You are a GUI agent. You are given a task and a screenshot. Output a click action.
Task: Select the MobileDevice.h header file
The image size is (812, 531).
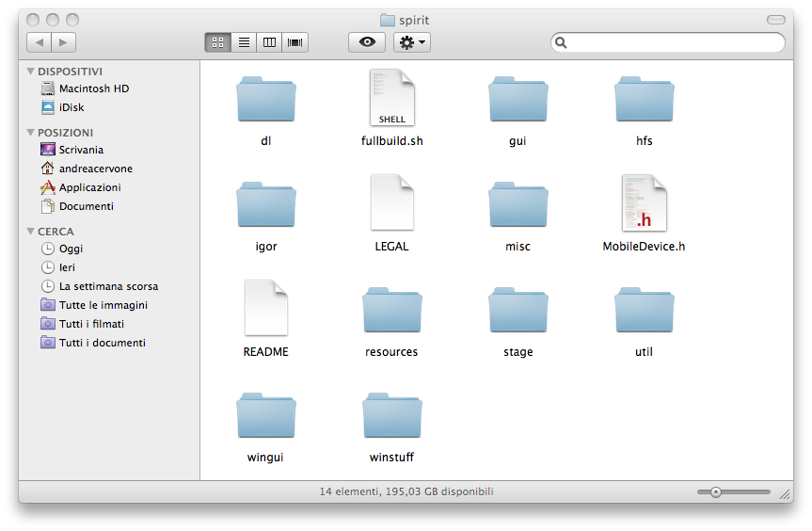click(644, 203)
